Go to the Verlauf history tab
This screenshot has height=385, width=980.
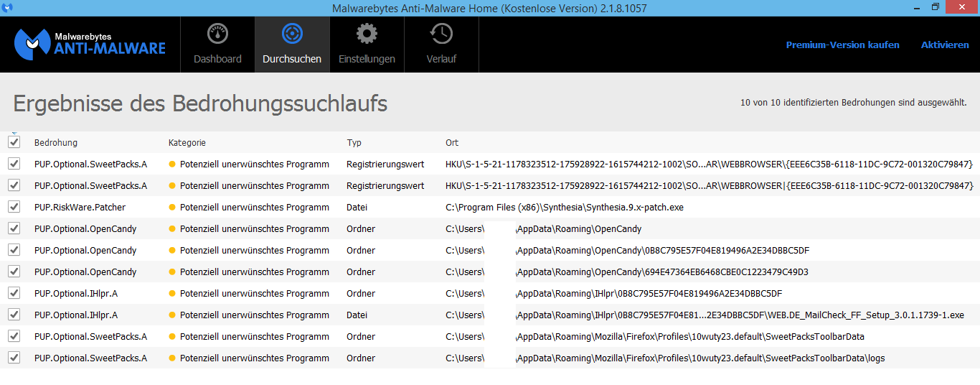[x=441, y=45]
